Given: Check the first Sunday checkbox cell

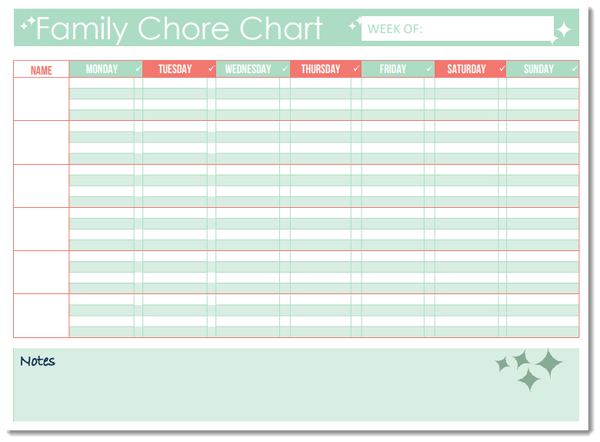Looking at the screenshot, I should pos(574,83).
